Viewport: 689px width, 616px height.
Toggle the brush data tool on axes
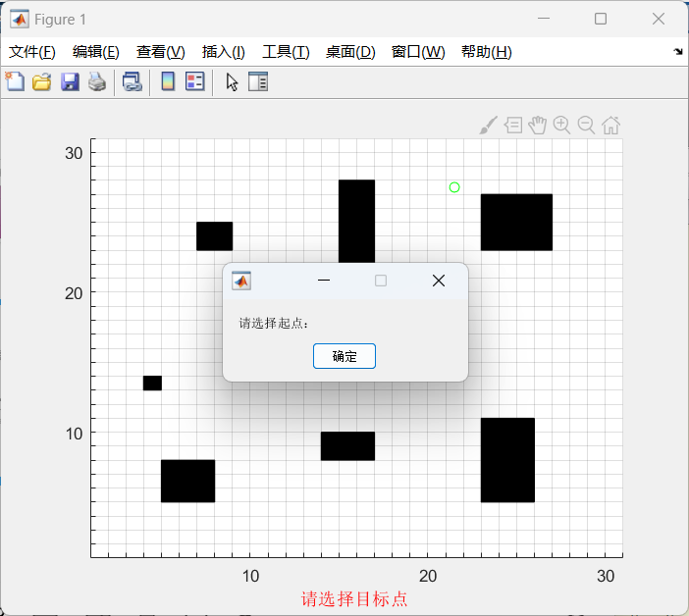(488, 125)
